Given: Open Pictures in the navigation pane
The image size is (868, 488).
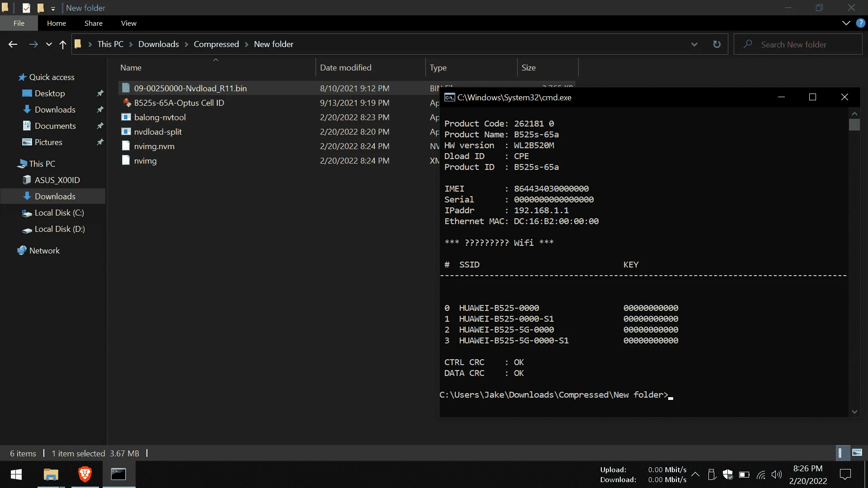Looking at the screenshot, I should coord(48,142).
